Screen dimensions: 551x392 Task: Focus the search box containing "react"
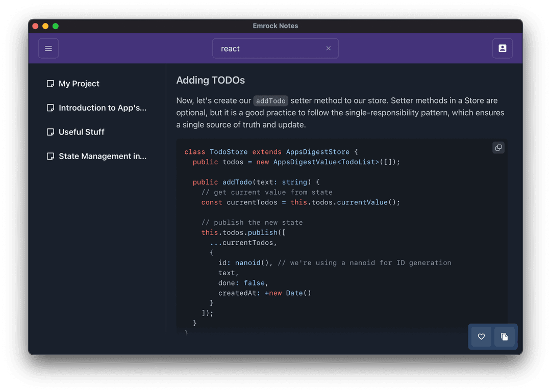pyautogui.click(x=270, y=48)
